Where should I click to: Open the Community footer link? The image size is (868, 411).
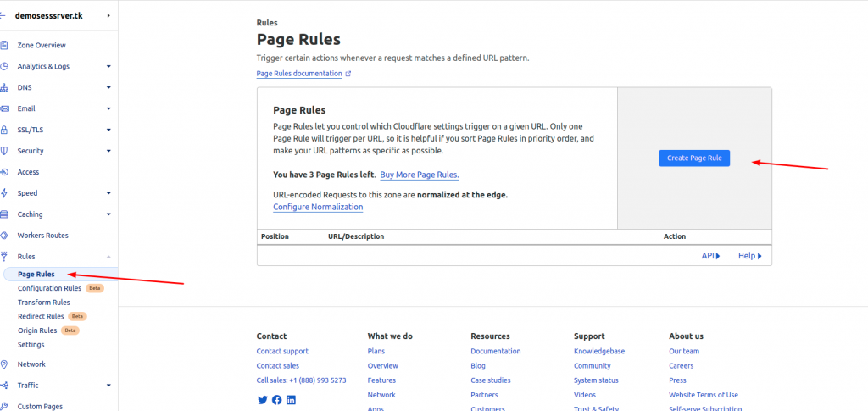(593, 365)
